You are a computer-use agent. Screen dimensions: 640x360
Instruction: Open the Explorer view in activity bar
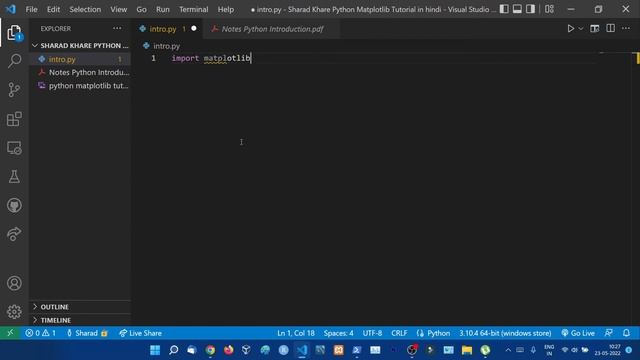tap(14, 33)
